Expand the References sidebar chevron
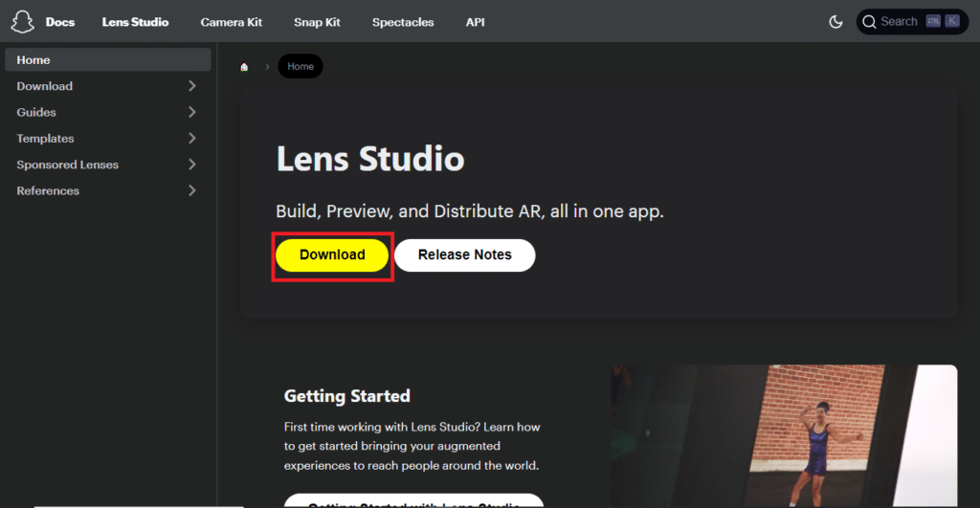980x508 pixels. (x=192, y=190)
